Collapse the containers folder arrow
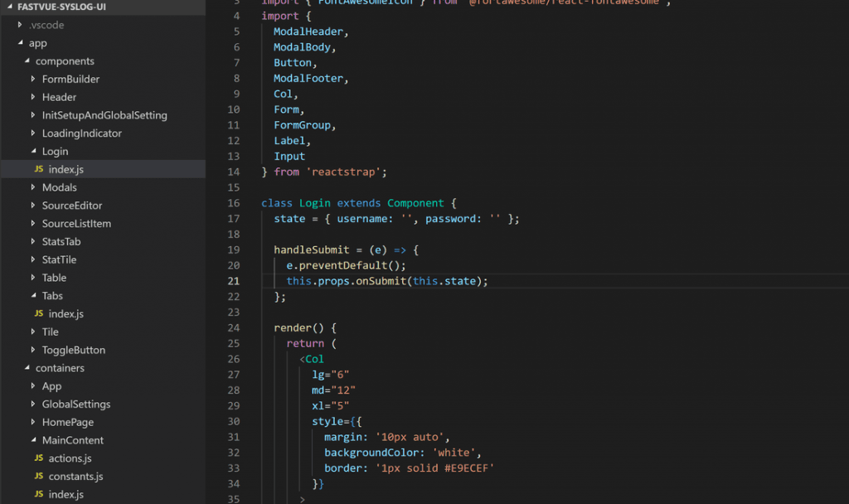 click(27, 367)
